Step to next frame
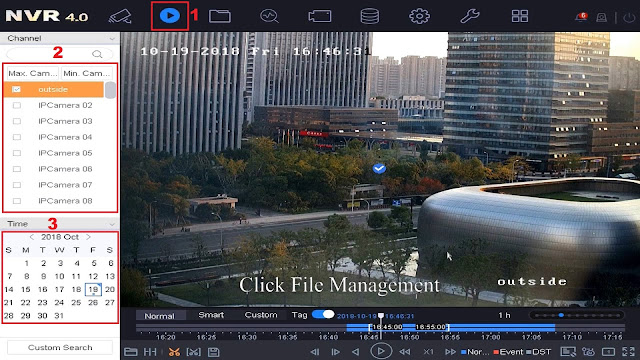Viewport: 640px width, 360px height. 335,352
